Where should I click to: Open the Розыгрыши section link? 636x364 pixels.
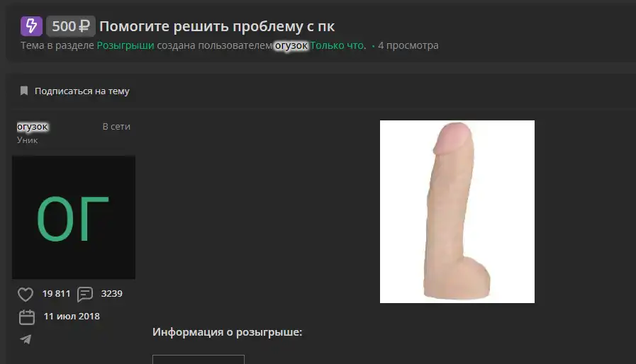click(125, 45)
